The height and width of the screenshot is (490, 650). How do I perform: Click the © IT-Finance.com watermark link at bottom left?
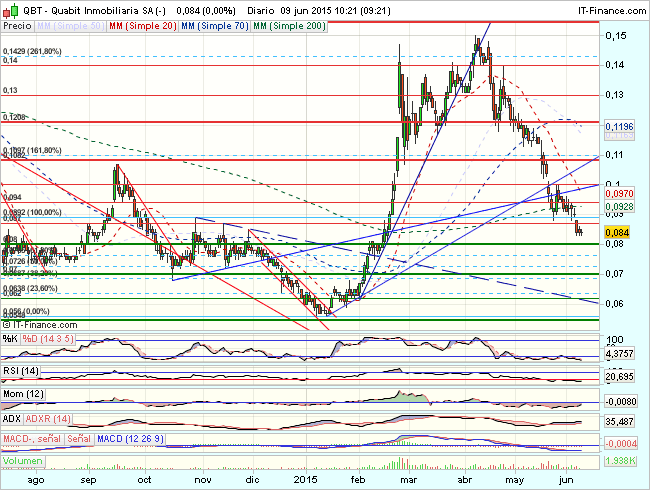pyautogui.click(x=40, y=325)
